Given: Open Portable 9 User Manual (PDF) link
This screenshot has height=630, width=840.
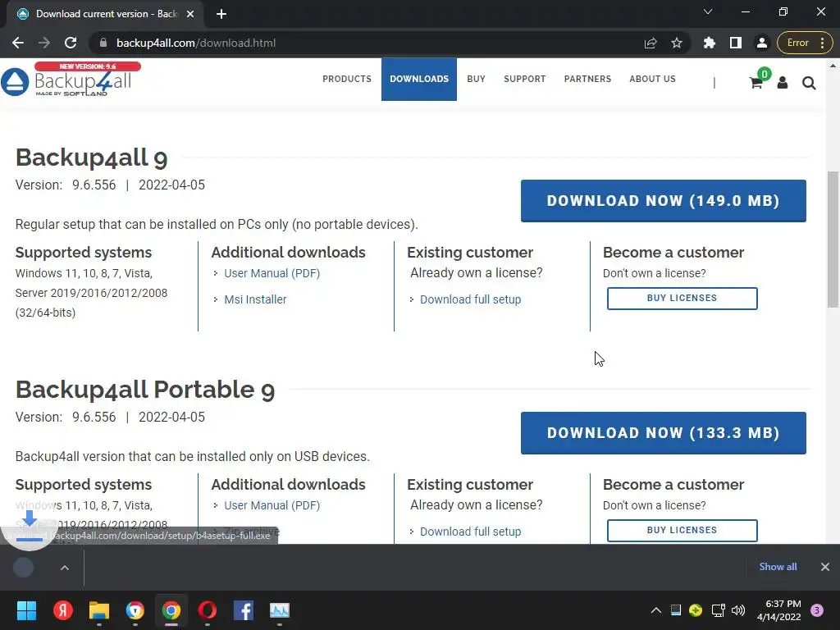Looking at the screenshot, I should [x=272, y=505].
